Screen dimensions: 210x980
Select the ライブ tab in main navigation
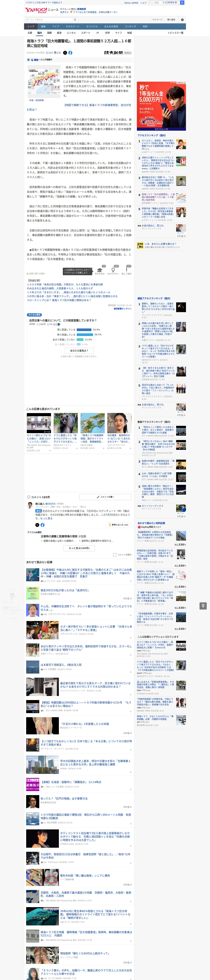pyautogui.click(x=56, y=27)
